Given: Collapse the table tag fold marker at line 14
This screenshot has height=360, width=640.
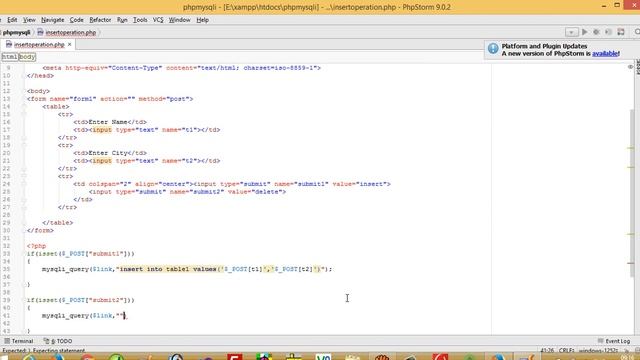Looking at the screenshot, I should [24, 107].
